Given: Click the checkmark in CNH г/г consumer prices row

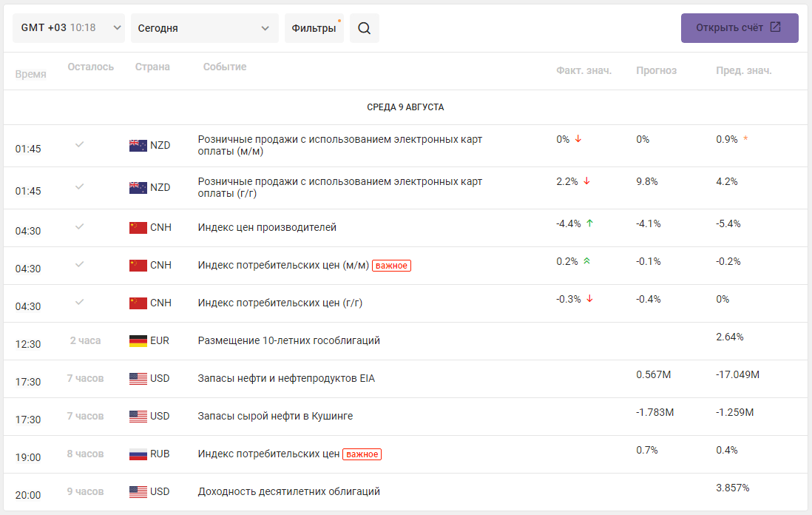Looking at the screenshot, I should tap(79, 302).
